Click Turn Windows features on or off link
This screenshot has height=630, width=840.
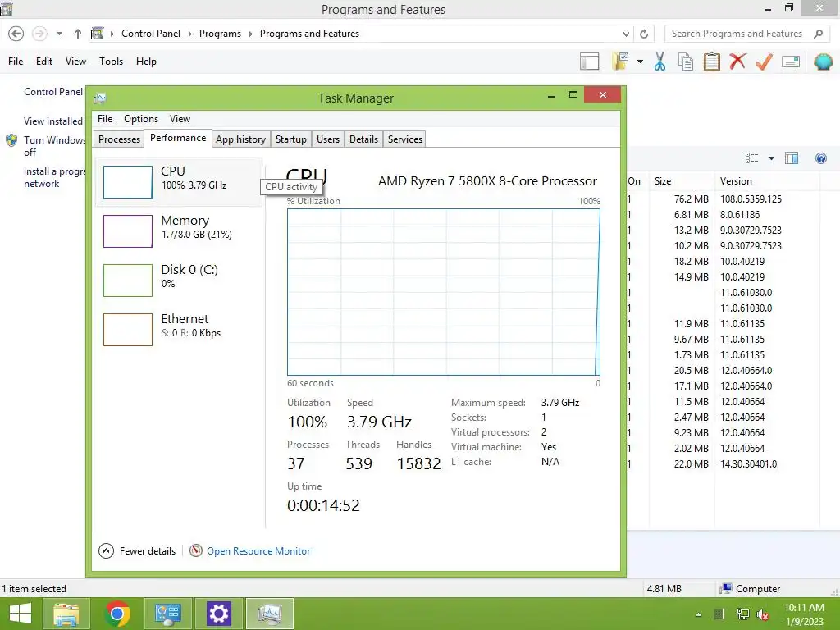(x=54, y=146)
